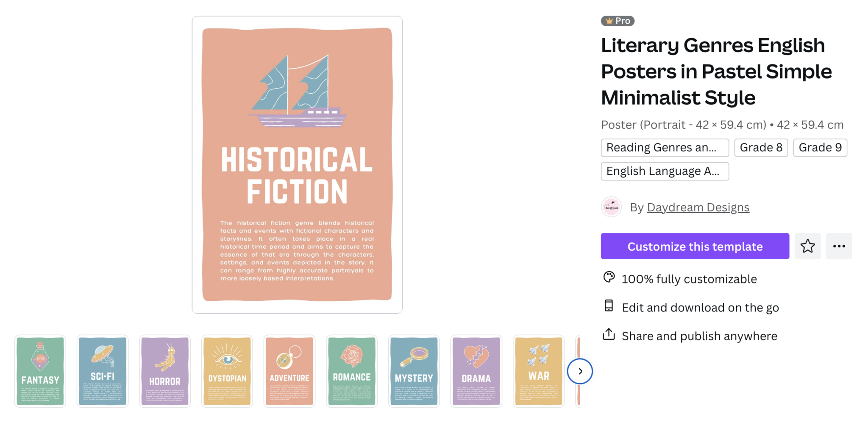Open the Sci-Fi poster thumbnail
This screenshot has height=426, width=868.
103,371
